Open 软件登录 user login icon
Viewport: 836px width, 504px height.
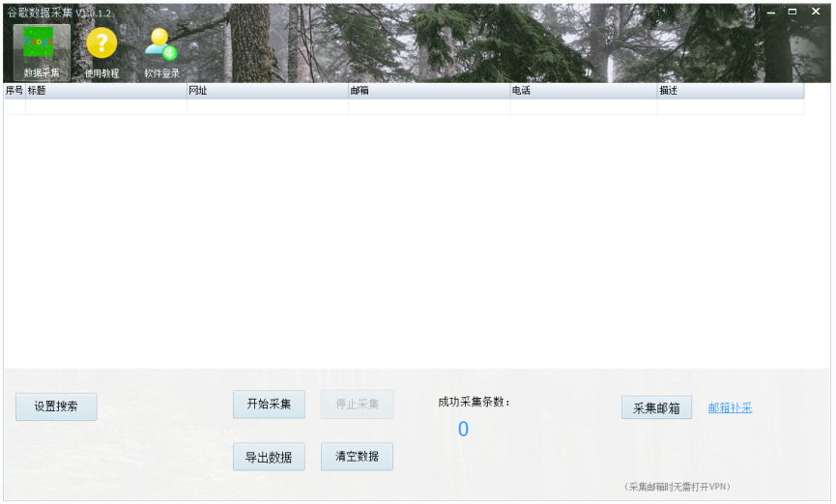coord(161,50)
